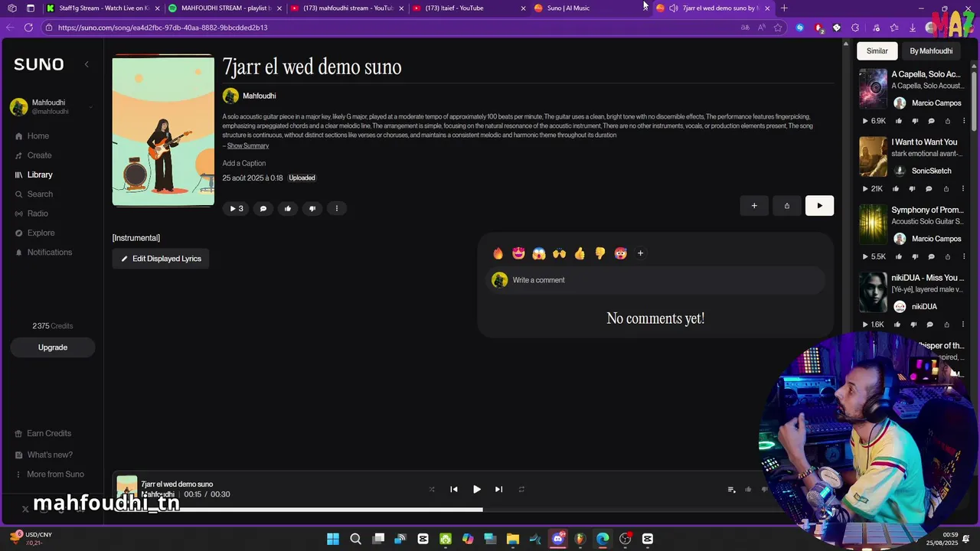React with the thumbs up emoji
The width and height of the screenshot is (980, 551).
pyautogui.click(x=580, y=253)
